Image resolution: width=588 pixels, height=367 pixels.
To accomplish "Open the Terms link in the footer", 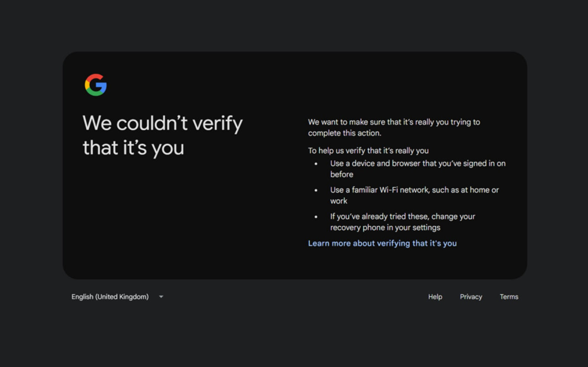I will coord(509,297).
